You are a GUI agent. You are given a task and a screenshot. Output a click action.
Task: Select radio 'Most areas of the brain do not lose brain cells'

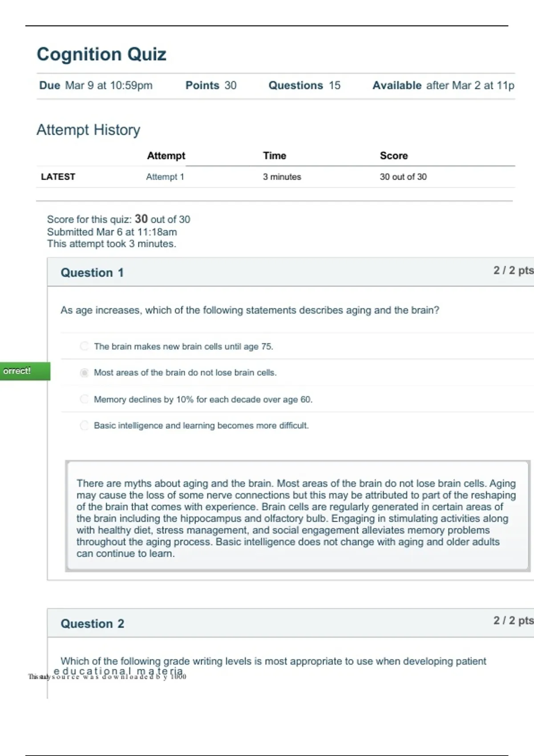tap(84, 373)
